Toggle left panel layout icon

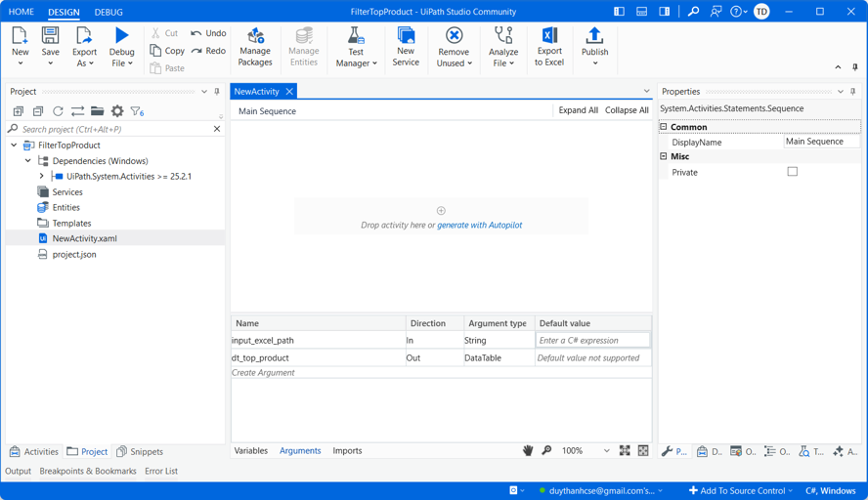[619, 11]
